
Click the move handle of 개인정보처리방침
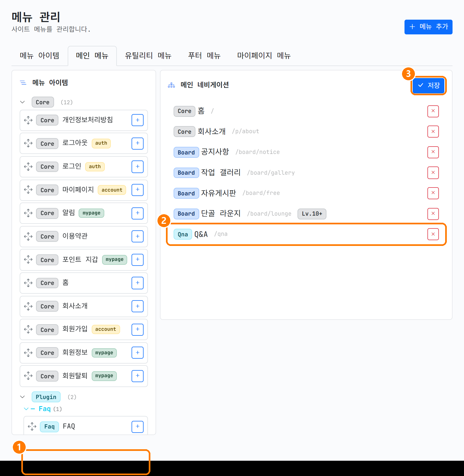pos(28,120)
